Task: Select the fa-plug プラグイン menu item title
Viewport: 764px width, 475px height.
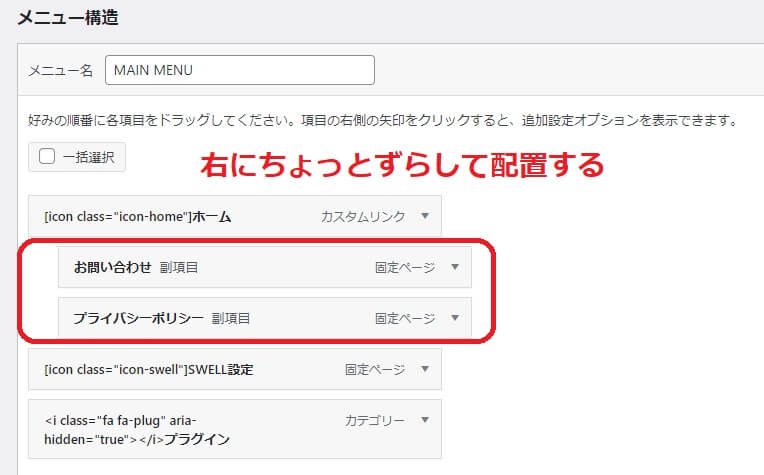Action: 137,430
